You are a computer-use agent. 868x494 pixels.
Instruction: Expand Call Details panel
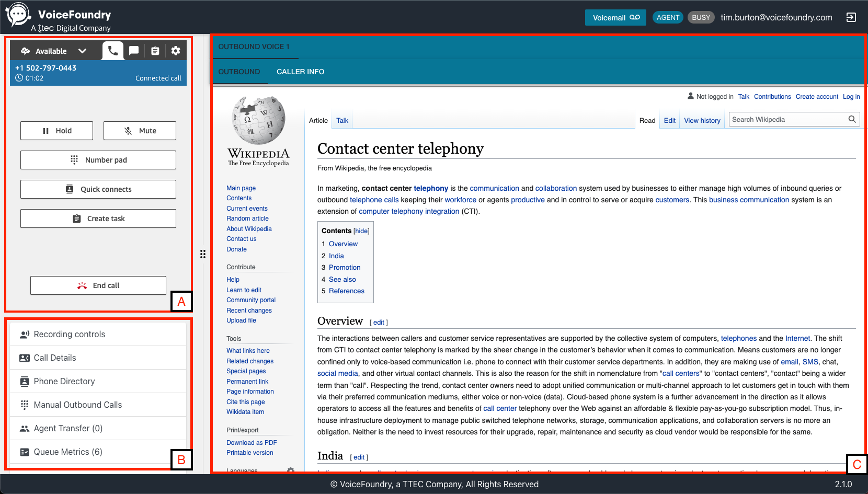point(98,358)
